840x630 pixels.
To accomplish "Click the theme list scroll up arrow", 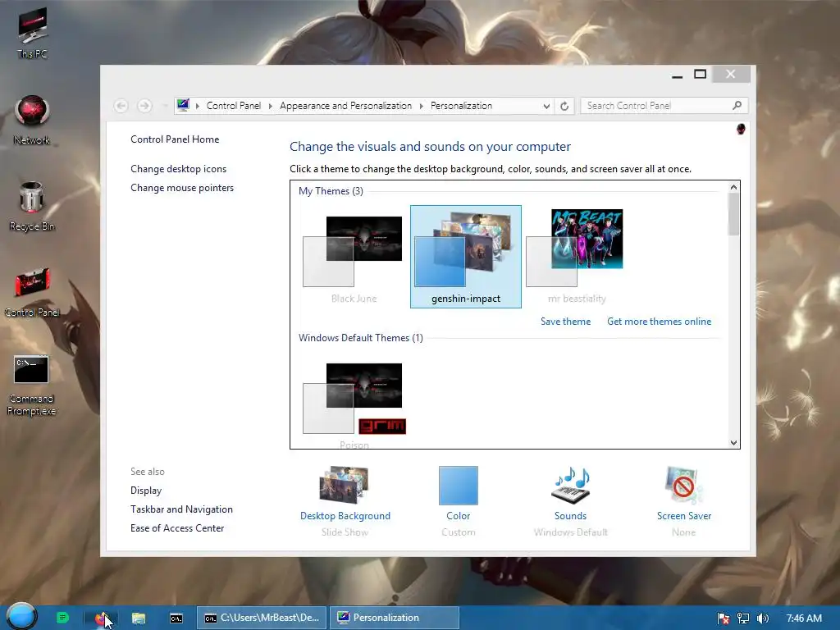I will click(734, 187).
